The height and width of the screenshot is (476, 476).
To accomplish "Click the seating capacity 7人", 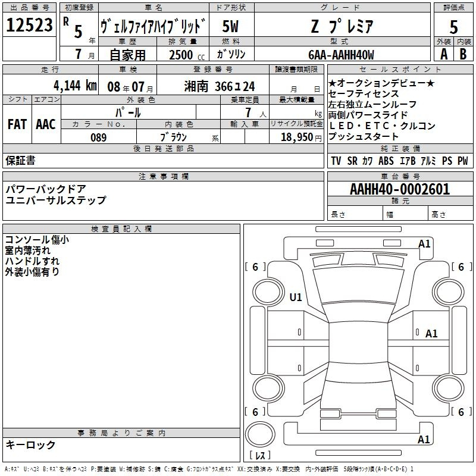I will 256,113.
